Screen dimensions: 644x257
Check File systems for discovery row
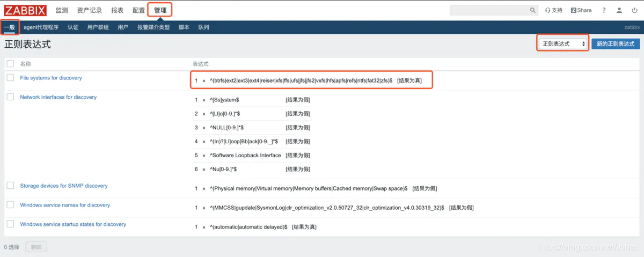coord(10,78)
